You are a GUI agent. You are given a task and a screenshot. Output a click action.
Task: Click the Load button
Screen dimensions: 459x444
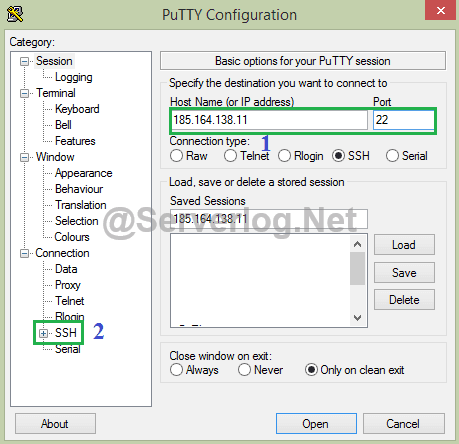[404, 245]
